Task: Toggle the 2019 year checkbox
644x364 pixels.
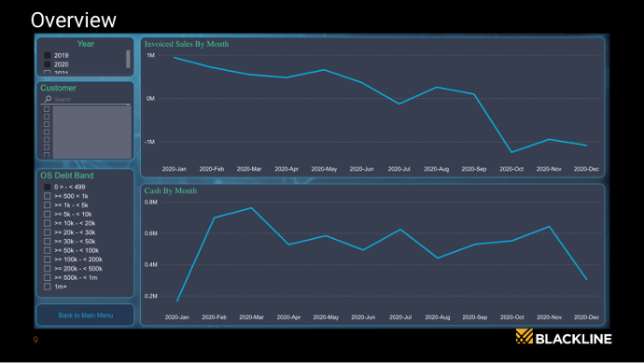Action: coord(48,55)
